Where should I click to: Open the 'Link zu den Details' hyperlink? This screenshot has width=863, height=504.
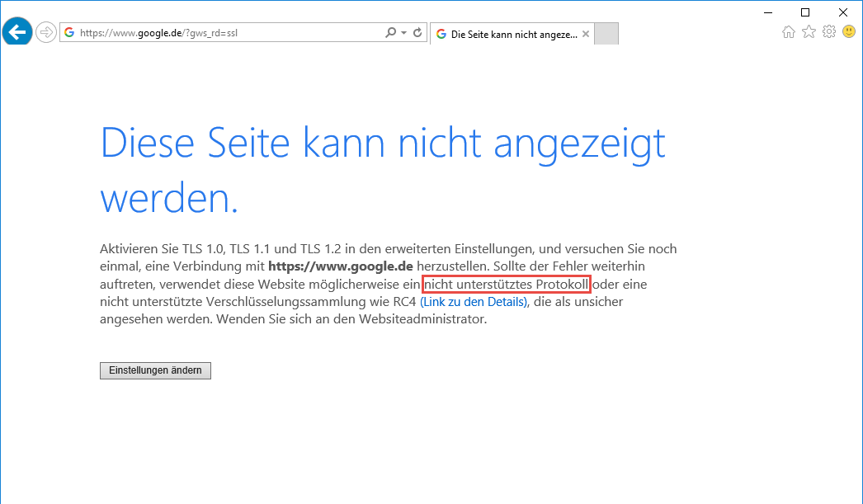click(473, 302)
